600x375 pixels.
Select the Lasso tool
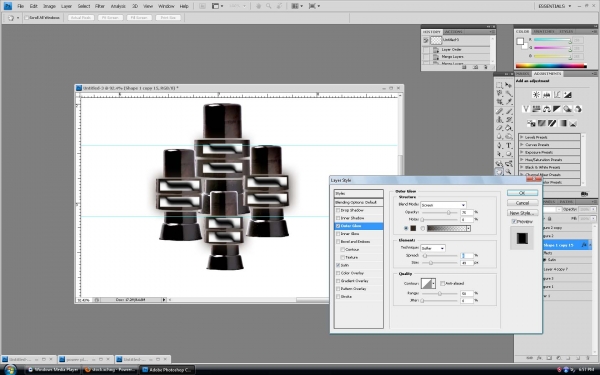tap(499, 93)
